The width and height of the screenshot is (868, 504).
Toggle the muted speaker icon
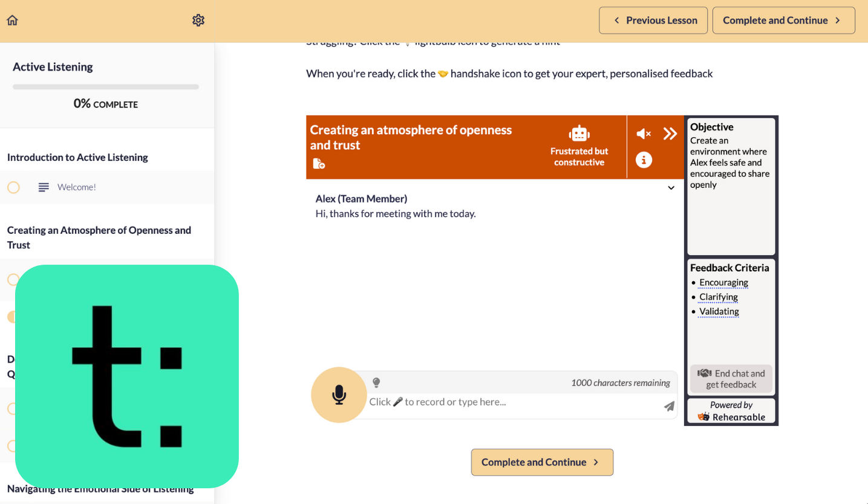click(x=644, y=134)
